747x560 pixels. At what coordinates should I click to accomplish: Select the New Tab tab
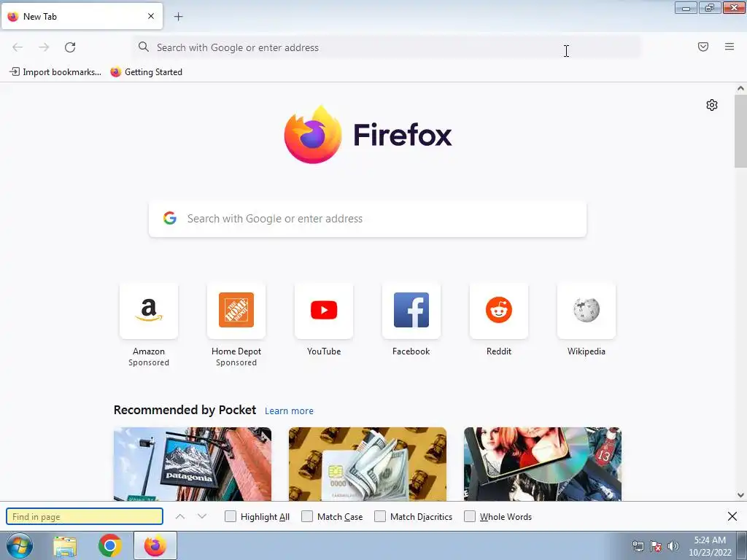coord(82,16)
